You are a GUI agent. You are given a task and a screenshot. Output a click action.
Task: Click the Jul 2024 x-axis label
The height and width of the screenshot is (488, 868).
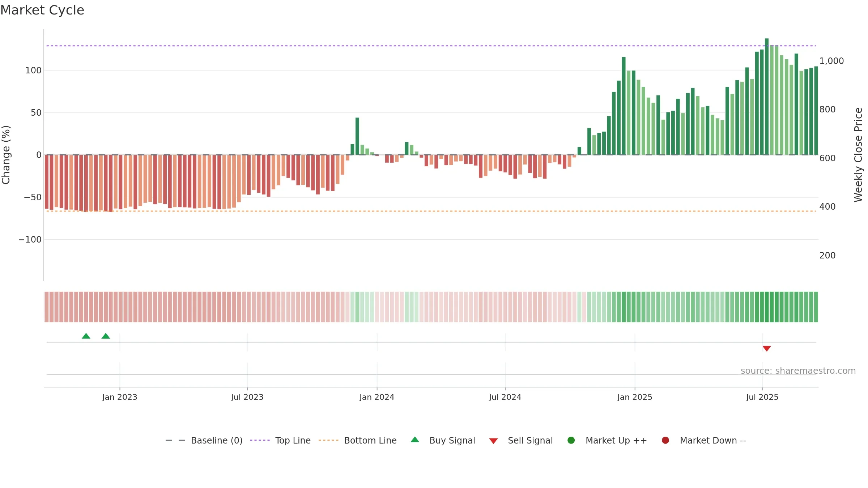(x=505, y=397)
